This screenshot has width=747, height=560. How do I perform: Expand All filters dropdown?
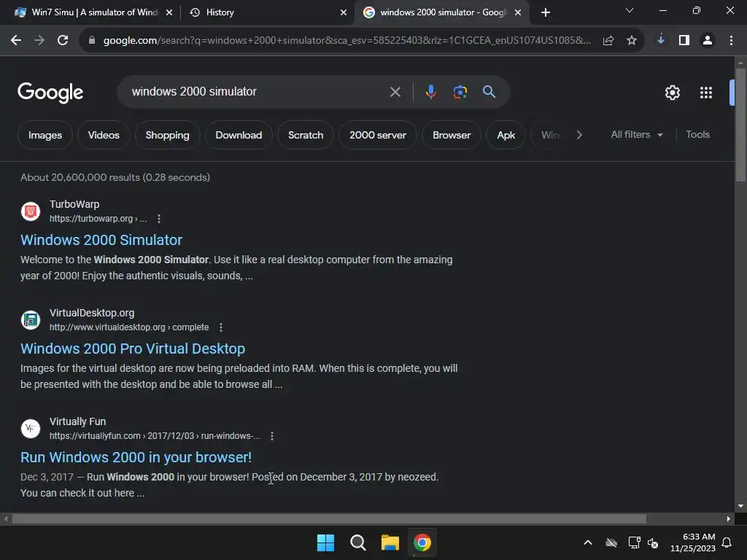point(636,135)
